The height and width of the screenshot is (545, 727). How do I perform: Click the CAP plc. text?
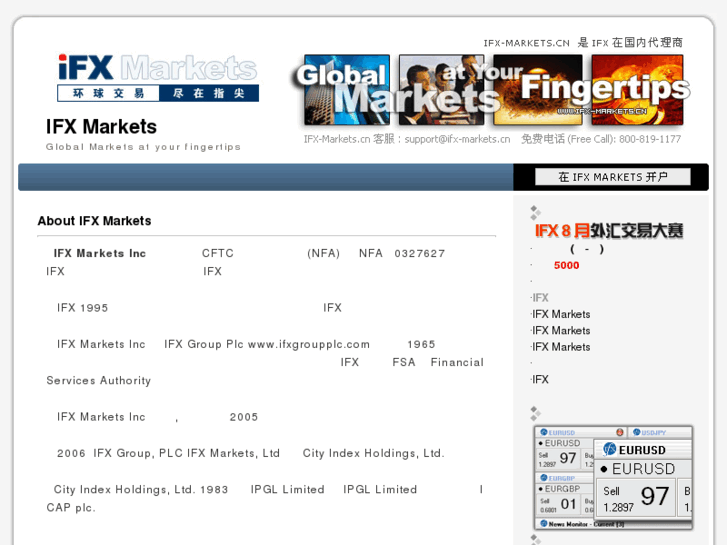pyautogui.click(x=71, y=508)
